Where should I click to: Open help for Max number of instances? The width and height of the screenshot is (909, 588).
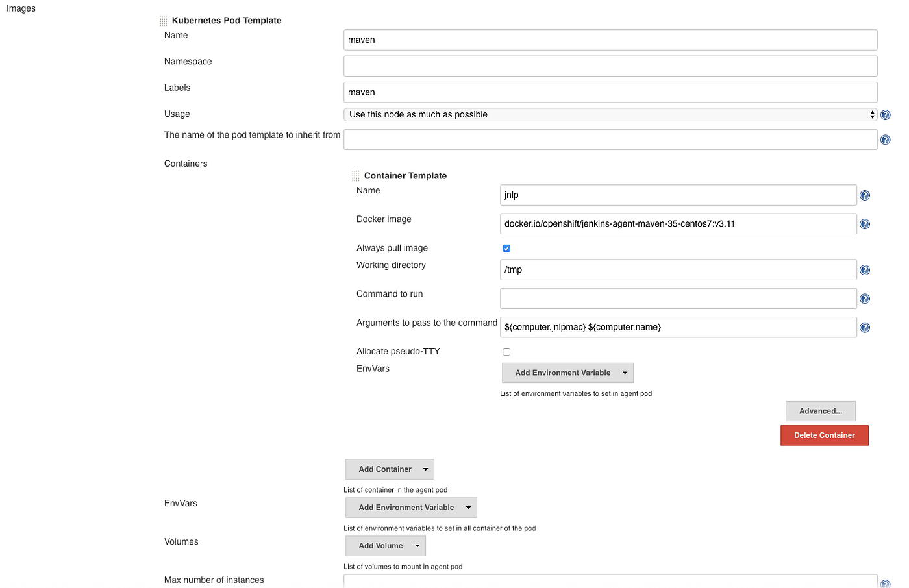885,583
